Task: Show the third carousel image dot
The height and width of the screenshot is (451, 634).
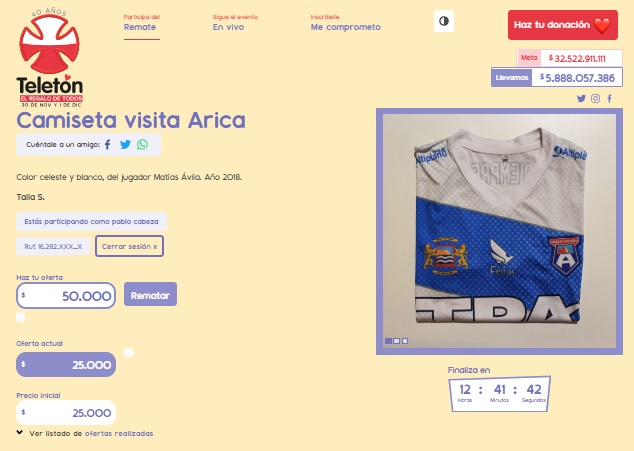Action: point(405,341)
